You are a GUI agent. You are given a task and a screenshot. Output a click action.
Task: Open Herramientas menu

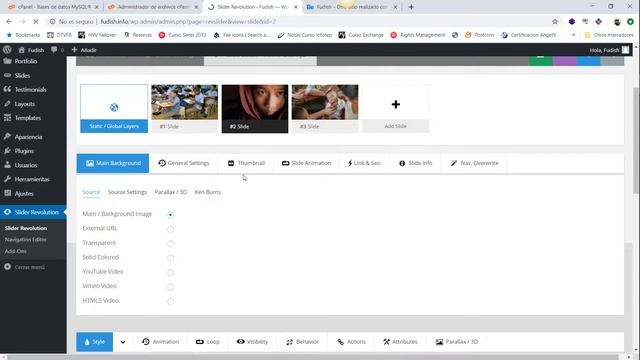33,179
